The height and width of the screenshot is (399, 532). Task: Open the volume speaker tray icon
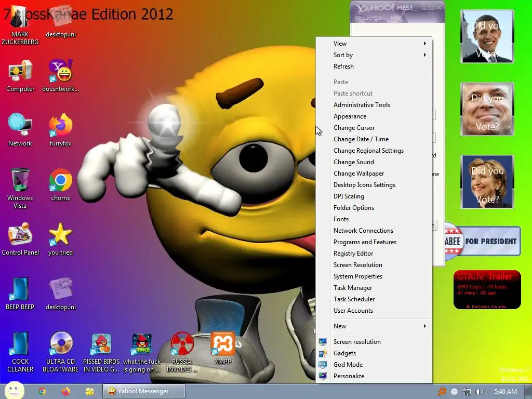click(480, 392)
